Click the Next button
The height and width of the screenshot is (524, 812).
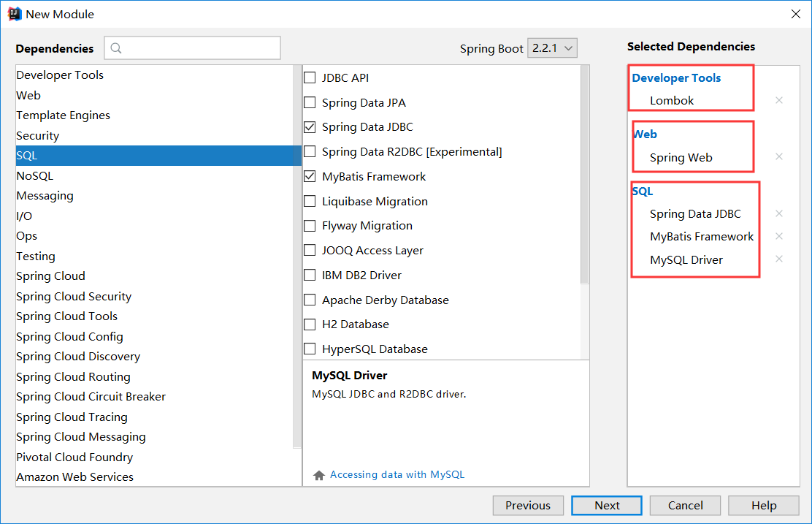click(606, 505)
